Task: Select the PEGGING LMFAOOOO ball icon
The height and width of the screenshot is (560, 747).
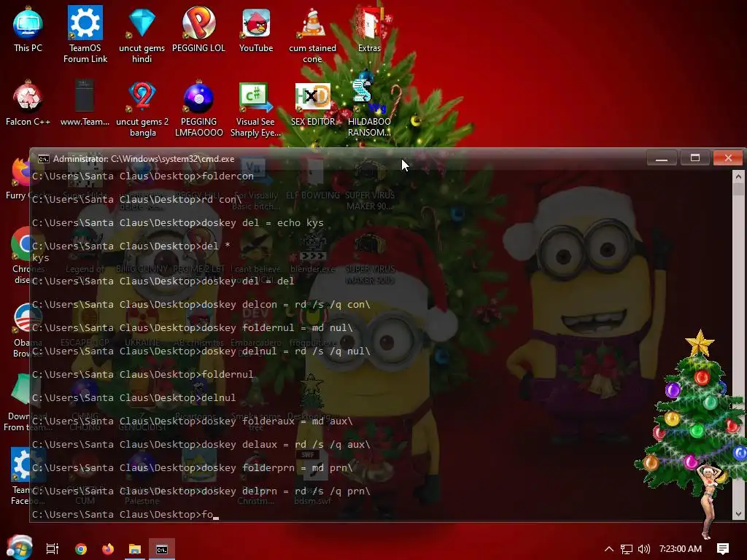Action: coord(198,107)
